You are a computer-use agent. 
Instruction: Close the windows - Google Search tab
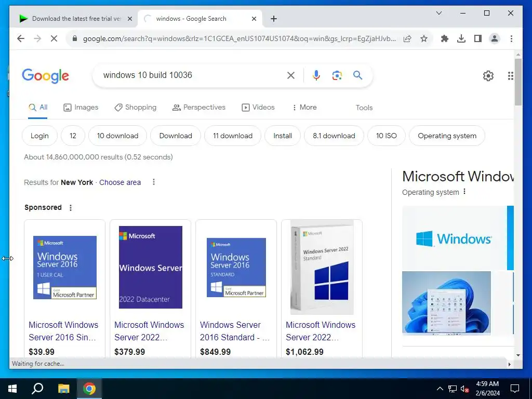(x=254, y=19)
